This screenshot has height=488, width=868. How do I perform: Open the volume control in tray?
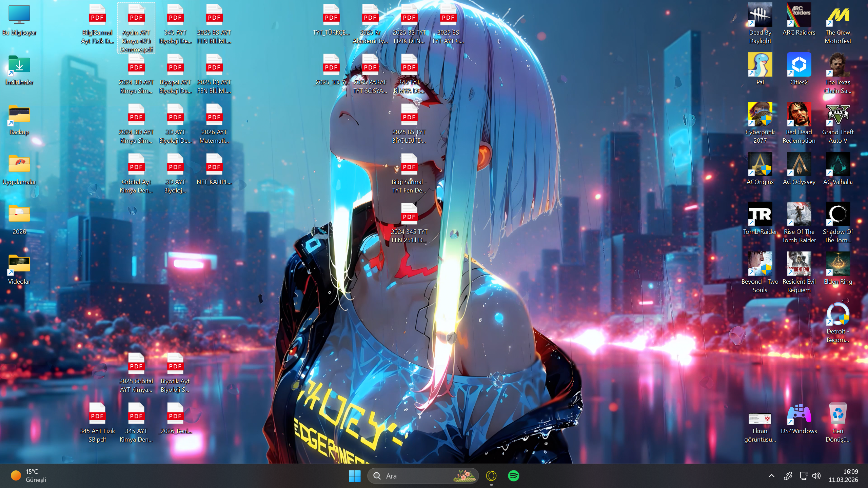pos(817,476)
